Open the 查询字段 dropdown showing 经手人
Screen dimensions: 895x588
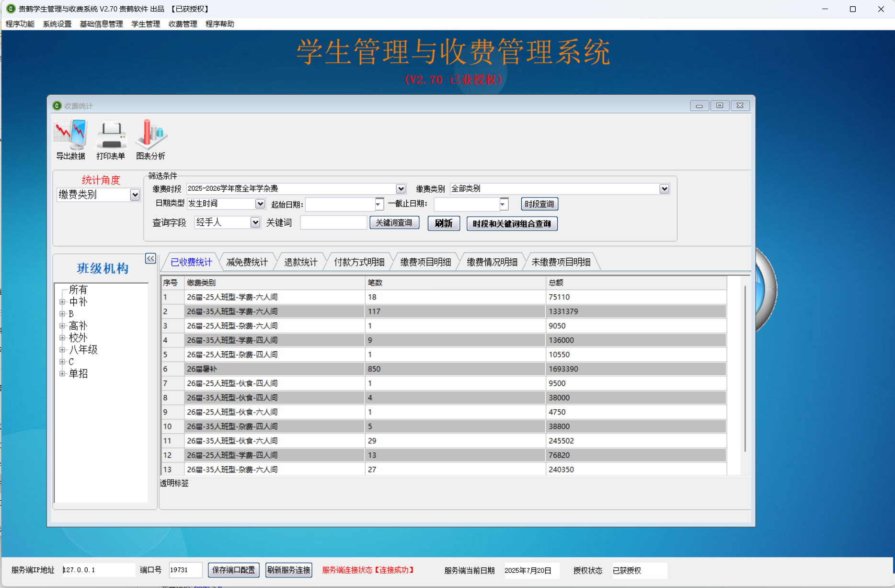tap(256, 222)
